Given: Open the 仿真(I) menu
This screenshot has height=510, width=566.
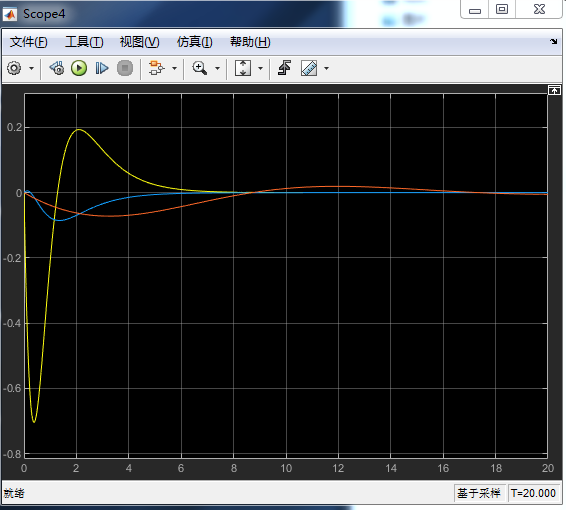Looking at the screenshot, I should pyautogui.click(x=195, y=42).
